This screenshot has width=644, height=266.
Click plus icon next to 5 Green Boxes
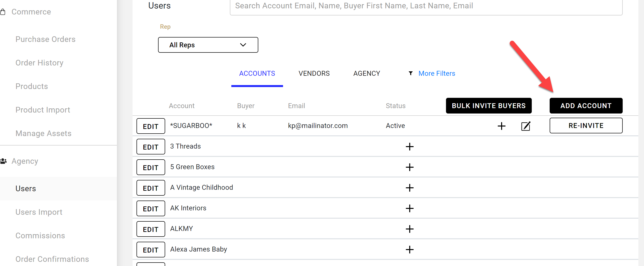tap(409, 167)
